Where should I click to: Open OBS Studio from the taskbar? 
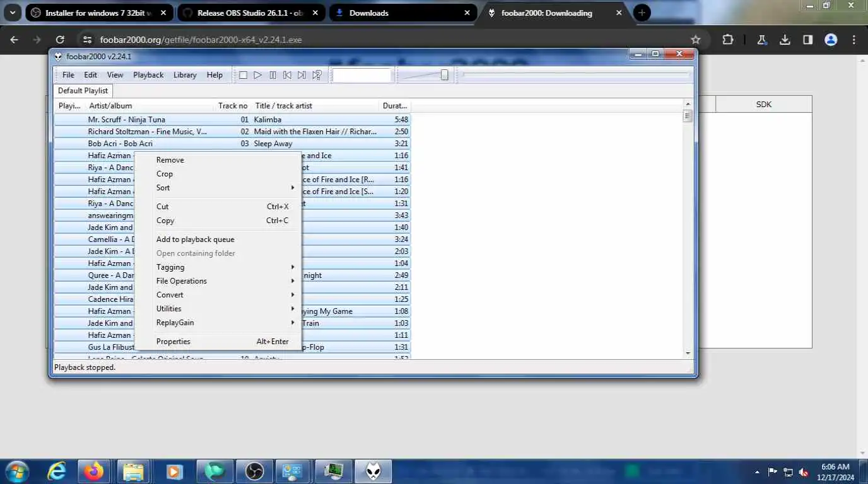(x=255, y=471)
